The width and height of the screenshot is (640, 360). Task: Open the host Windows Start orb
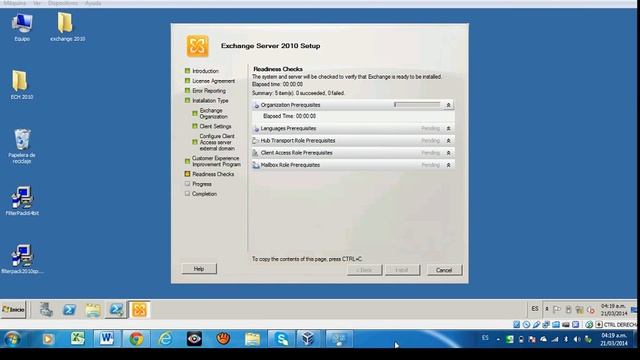(x=12, y=339)
